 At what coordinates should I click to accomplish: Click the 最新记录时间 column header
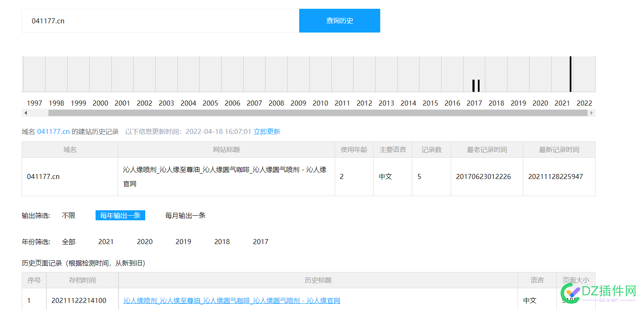tap(559, 150)
